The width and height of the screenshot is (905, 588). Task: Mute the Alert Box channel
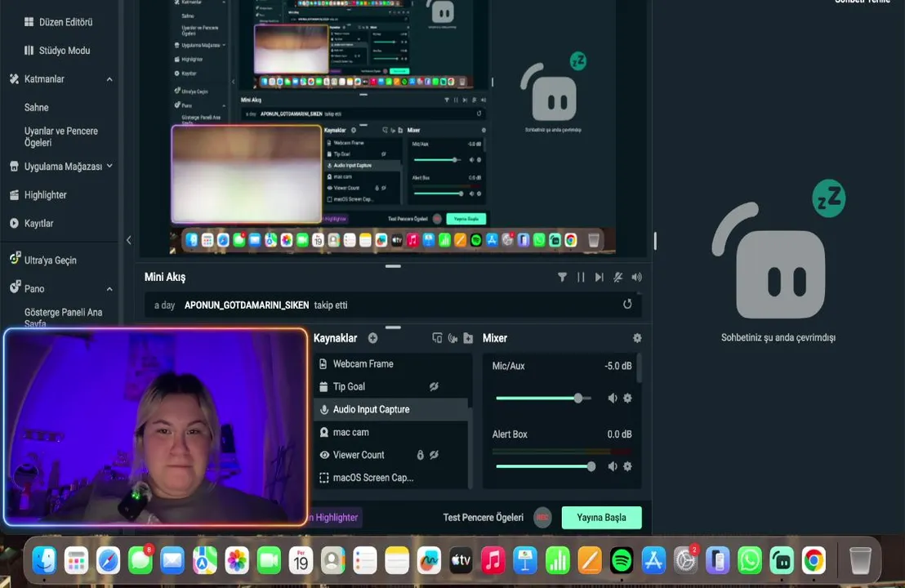[x=613, y=466]
